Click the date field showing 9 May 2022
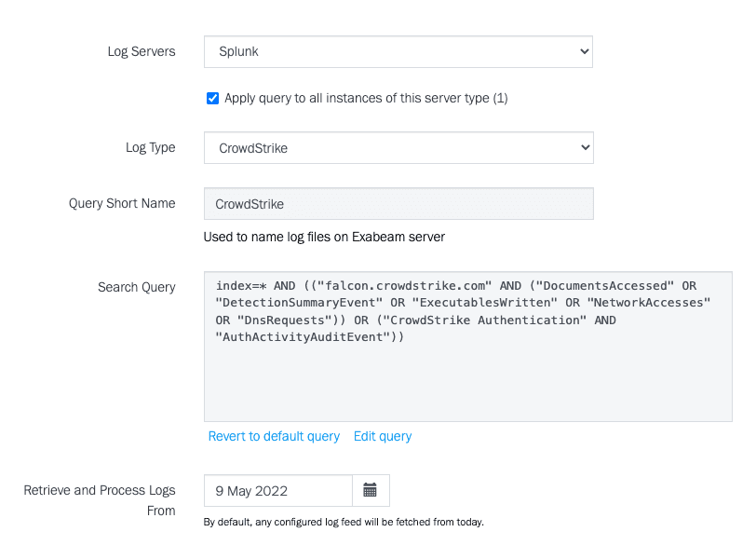Image resolution: width=756 pixels, height=559 pixels. point(277,490)
